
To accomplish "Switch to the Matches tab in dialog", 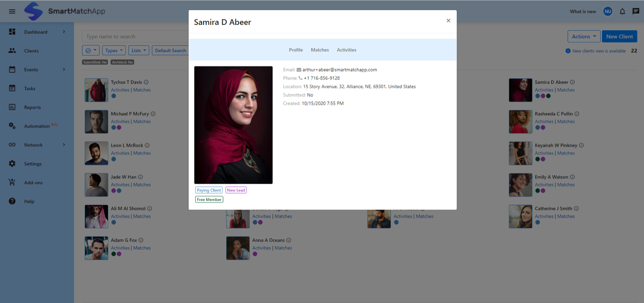I will click(x=320, y=50).
